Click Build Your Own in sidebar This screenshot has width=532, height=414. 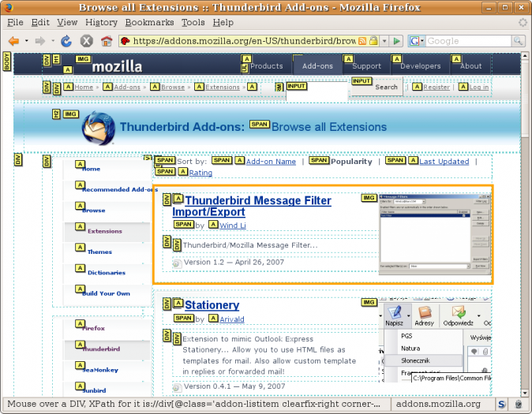coord(106,293)
